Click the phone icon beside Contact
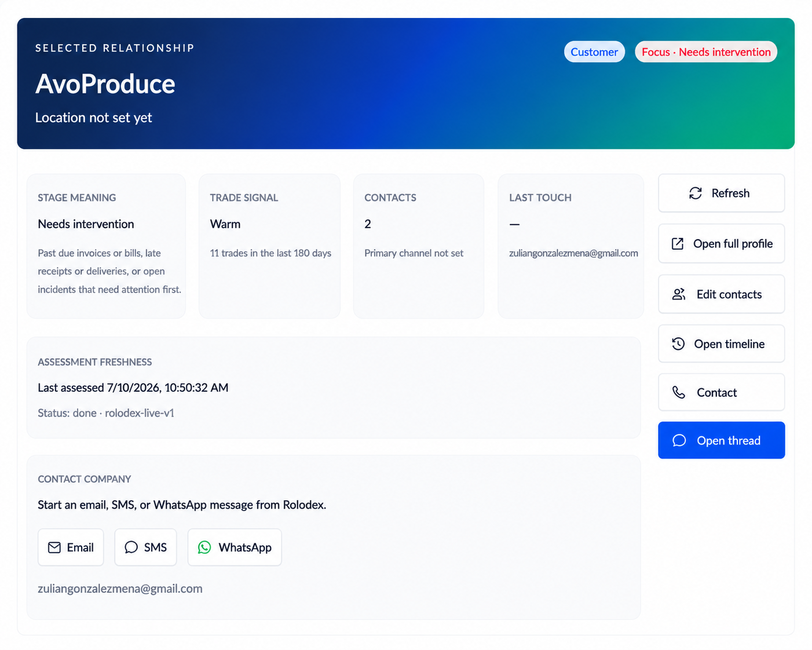Viewport: 812px width, 650px height. point(679,393)
